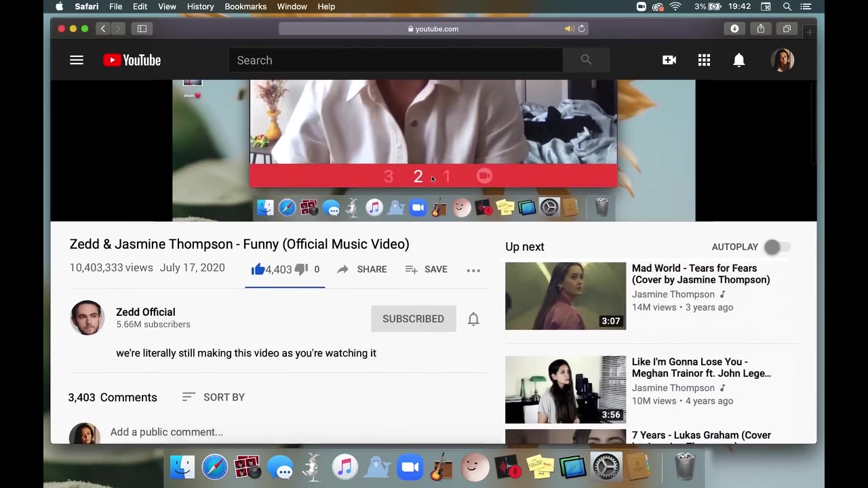The height and width of the screenshot is (488, 868).
Task: Open the create video camera icon
Action: (669, 60)
